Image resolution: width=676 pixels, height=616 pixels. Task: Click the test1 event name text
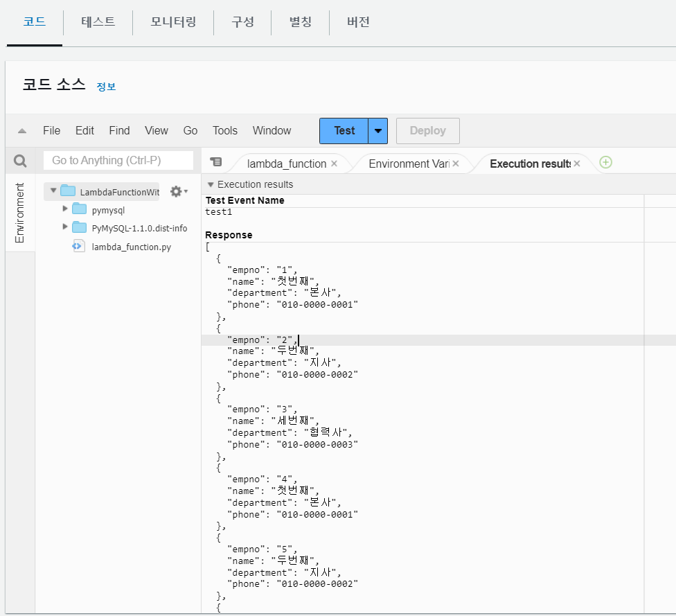pyautogui.click(x=219, y=212)
